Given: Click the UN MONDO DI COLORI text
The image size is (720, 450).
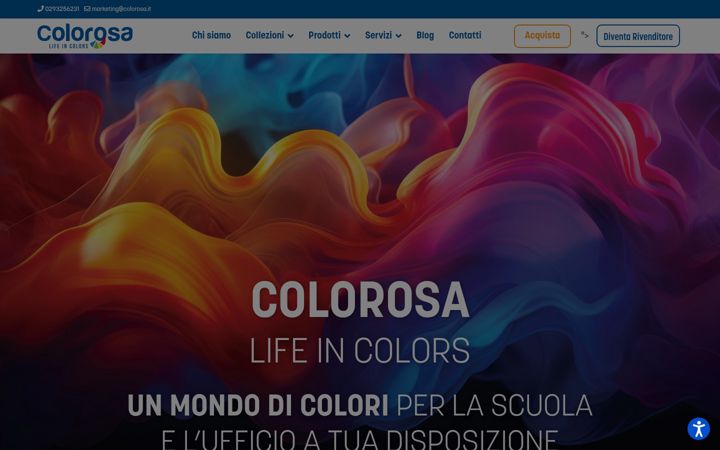Looking at the screenshot, I should tap(258, 405).
